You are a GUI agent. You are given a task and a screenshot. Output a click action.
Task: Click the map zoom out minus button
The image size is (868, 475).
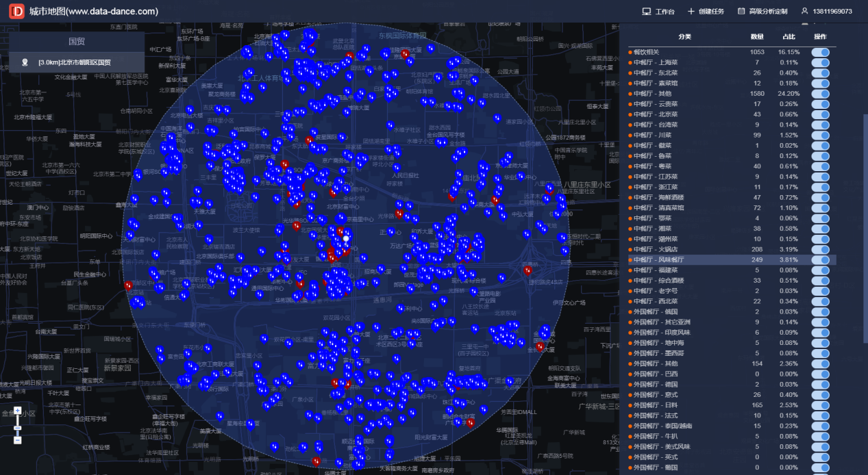(18, 440)
